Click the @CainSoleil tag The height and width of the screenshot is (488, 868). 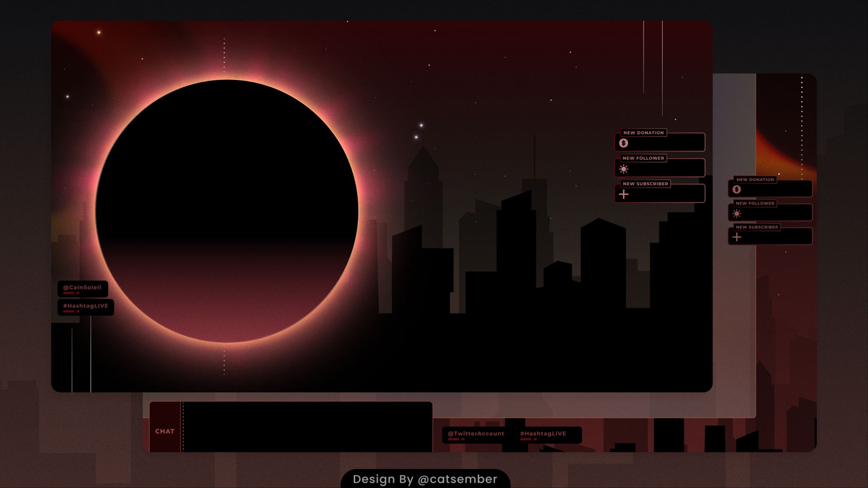pyautogui.click(x=82, y=288)
